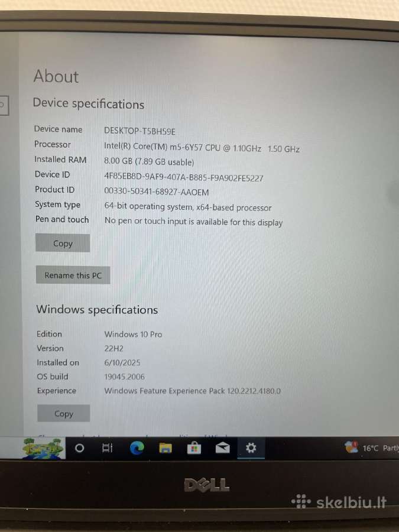Select the processor value Intel Core m5-6Y57
The width and height of the screenshot is (399, 532).
202,148
